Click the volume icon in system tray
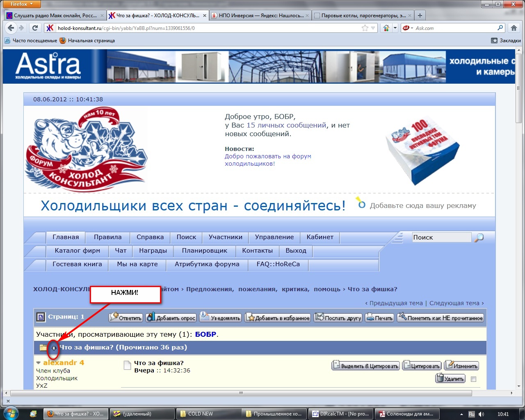The image size is (525, 420). coord(481,414)
